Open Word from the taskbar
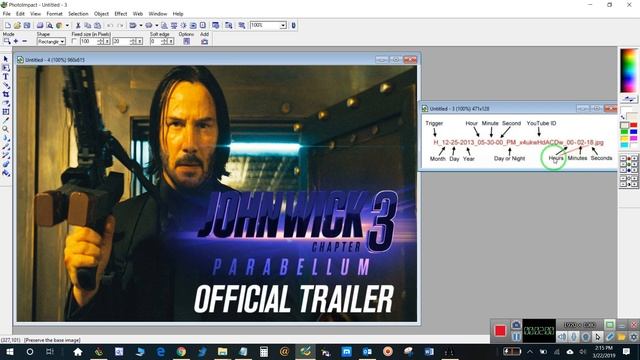The height and width of the screenshot is (360, 640). coord(429,351)
